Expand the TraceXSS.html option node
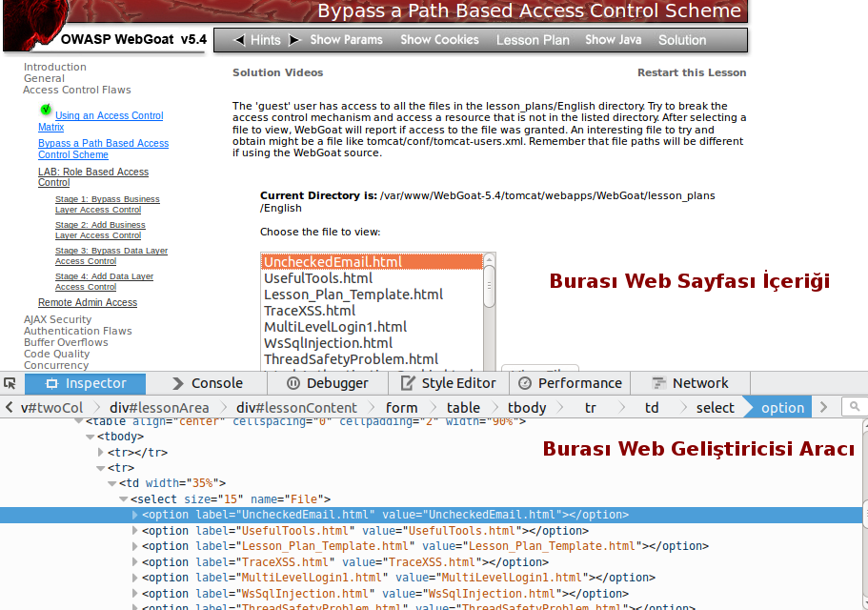Screen dimensions: 868x610 (x=134, y=561)
